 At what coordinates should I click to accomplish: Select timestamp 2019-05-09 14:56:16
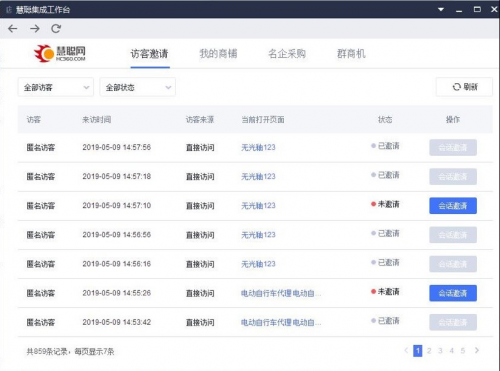117,264
